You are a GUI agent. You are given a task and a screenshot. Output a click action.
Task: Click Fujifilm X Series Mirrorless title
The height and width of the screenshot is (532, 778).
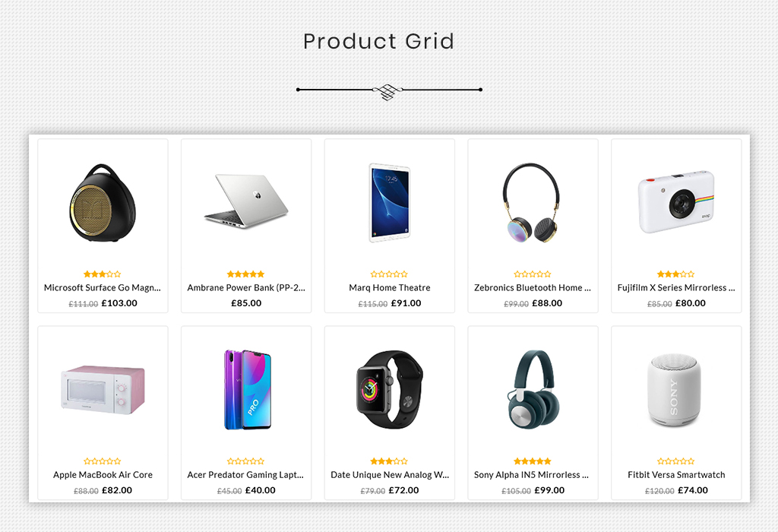676,288
